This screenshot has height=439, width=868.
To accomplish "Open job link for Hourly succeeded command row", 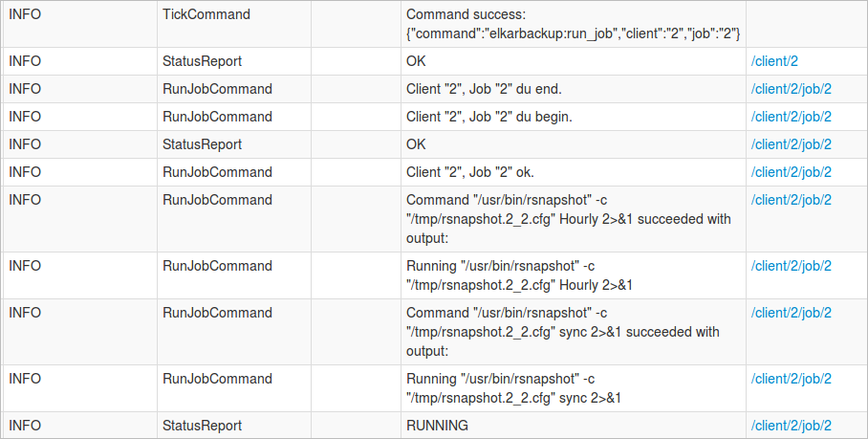I will pyautogui.click(x=792, y=200).
